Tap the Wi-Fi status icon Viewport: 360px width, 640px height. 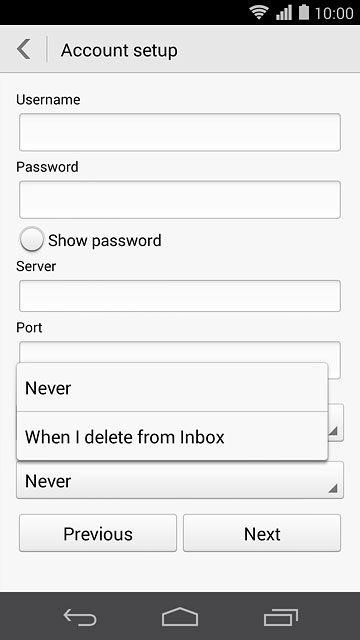(260, 13)
